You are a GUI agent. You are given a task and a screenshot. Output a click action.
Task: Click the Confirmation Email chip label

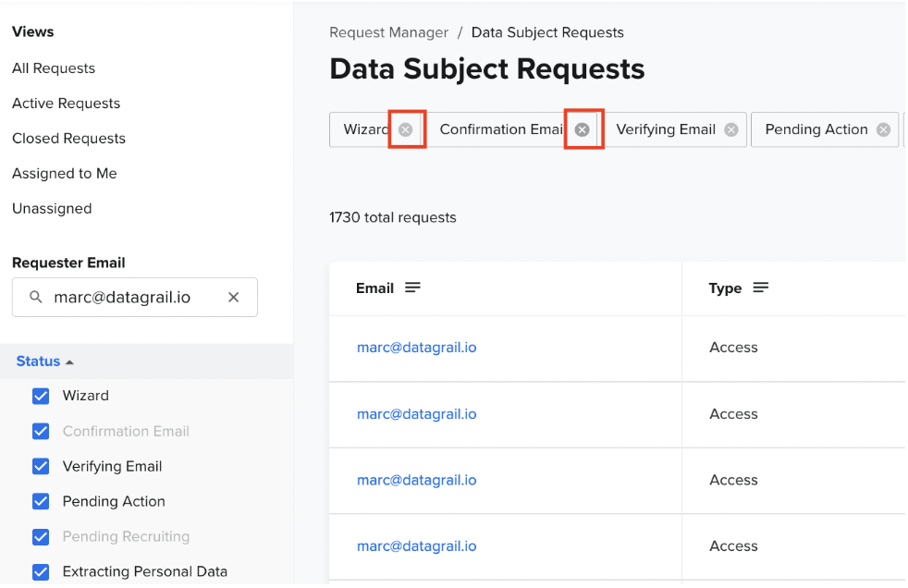coord(501,129)
